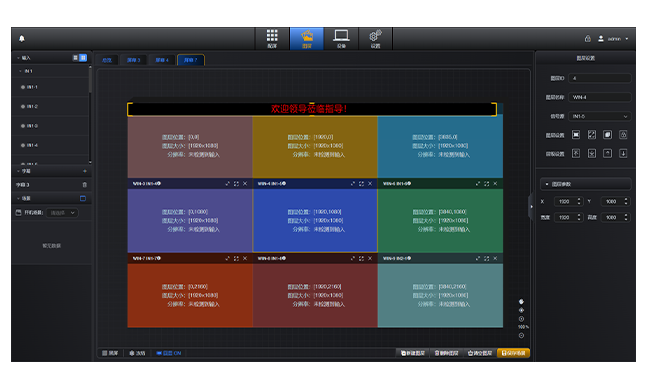
Task: Open the startup scene selection dropdown
Action: [62, 213]
